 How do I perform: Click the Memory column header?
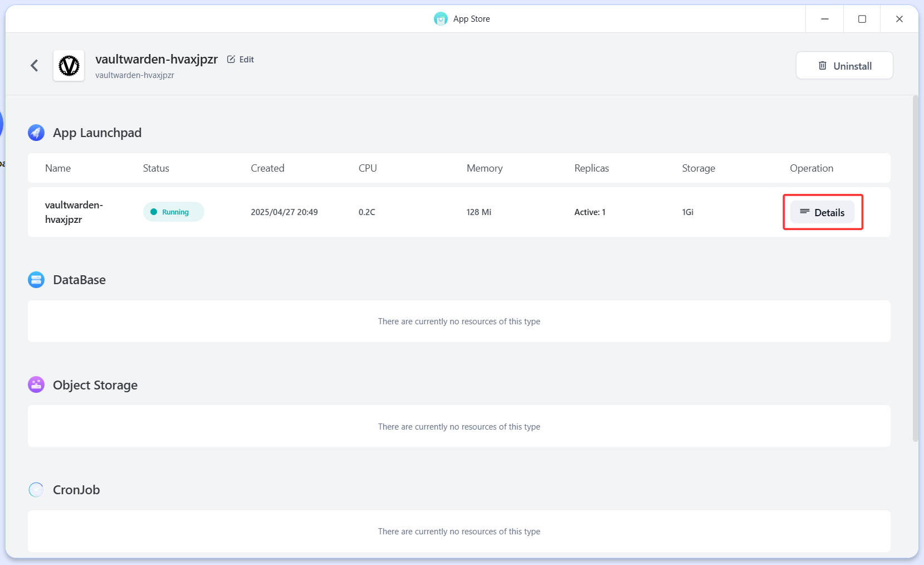(485, 168)
